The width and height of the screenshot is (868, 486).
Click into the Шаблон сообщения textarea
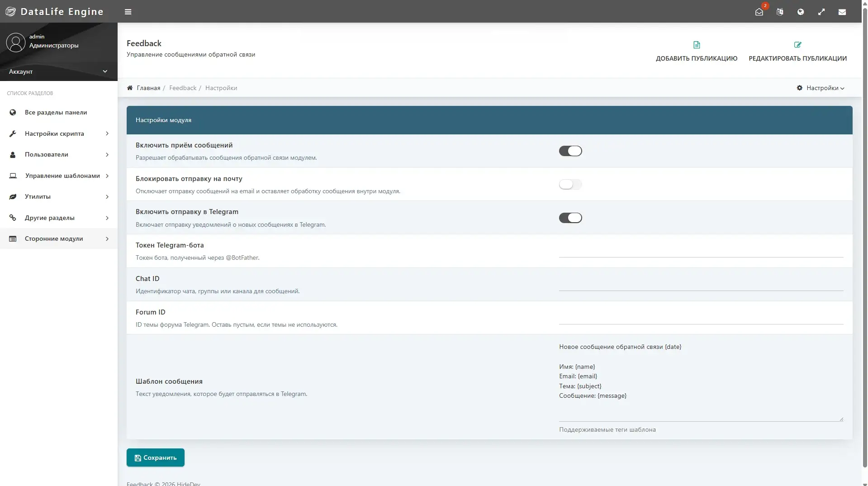701,381
